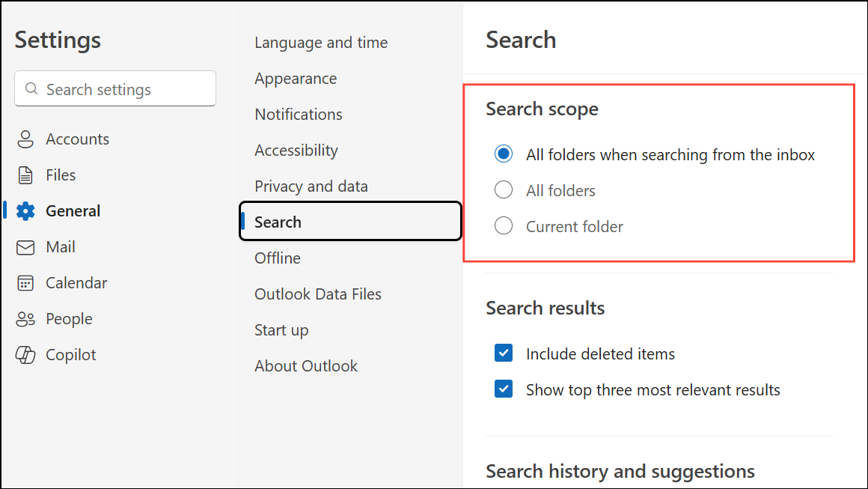Image resolution: width=868 pixels, height=489 pixels.
Task: Click the Files document icon
Action: [x=25, y=175]
